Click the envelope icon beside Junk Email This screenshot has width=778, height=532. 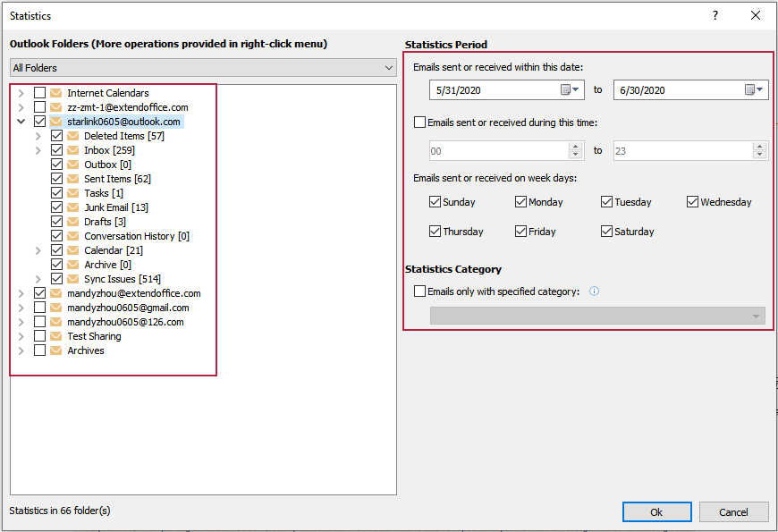[x=73, y=207]
